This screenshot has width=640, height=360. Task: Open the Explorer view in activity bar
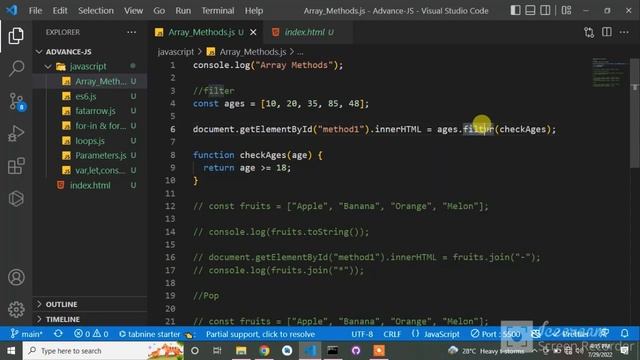pyautogui.click(x=16, y=36)
